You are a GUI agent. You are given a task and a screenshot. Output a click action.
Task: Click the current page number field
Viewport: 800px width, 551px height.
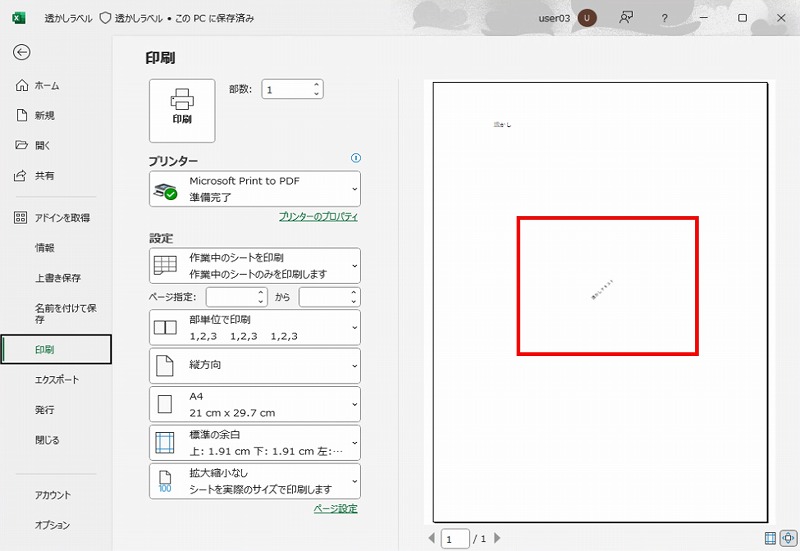[455, 539]
